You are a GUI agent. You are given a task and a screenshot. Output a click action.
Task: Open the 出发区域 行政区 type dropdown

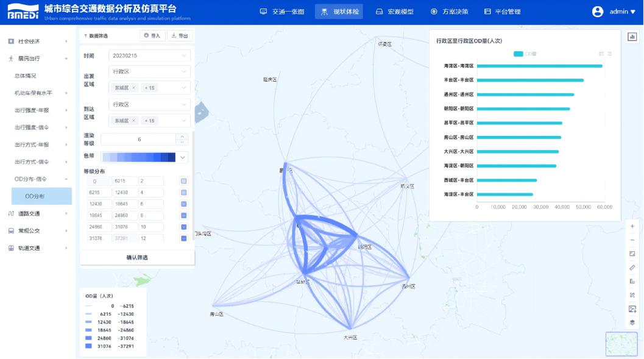[149, 71]
